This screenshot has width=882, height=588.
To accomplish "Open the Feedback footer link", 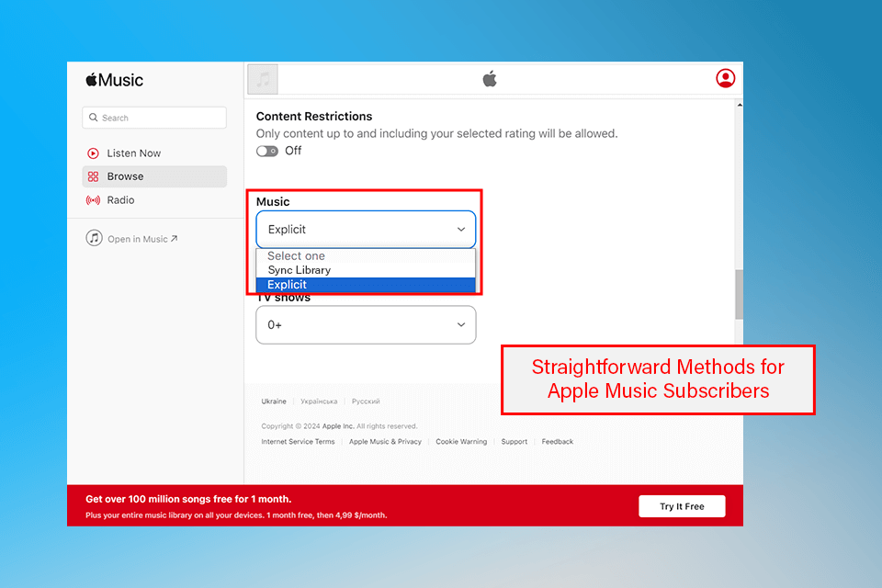I will click(558, 442).
